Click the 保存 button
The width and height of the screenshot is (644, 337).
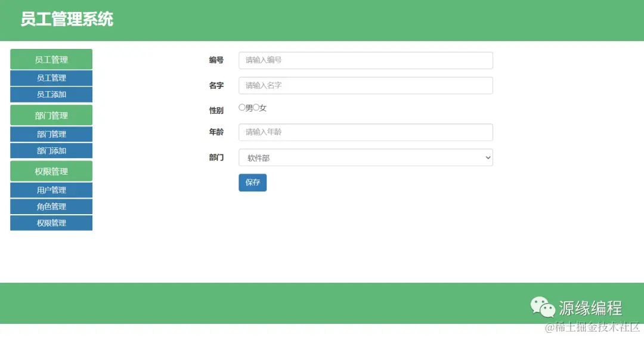pyautogui.click(x=253, y=183)
